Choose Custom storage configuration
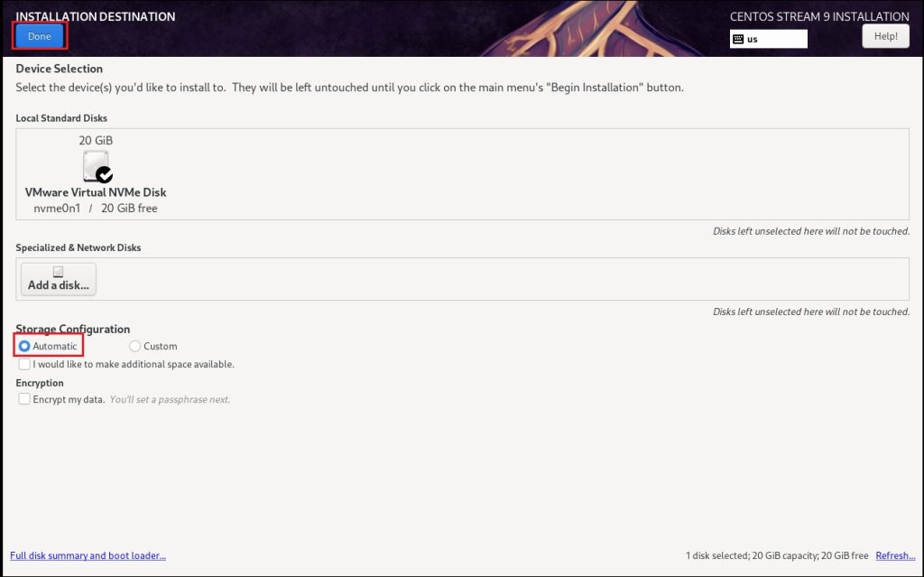The height and width of the screenshot is (577, 924). click(135, 346)
